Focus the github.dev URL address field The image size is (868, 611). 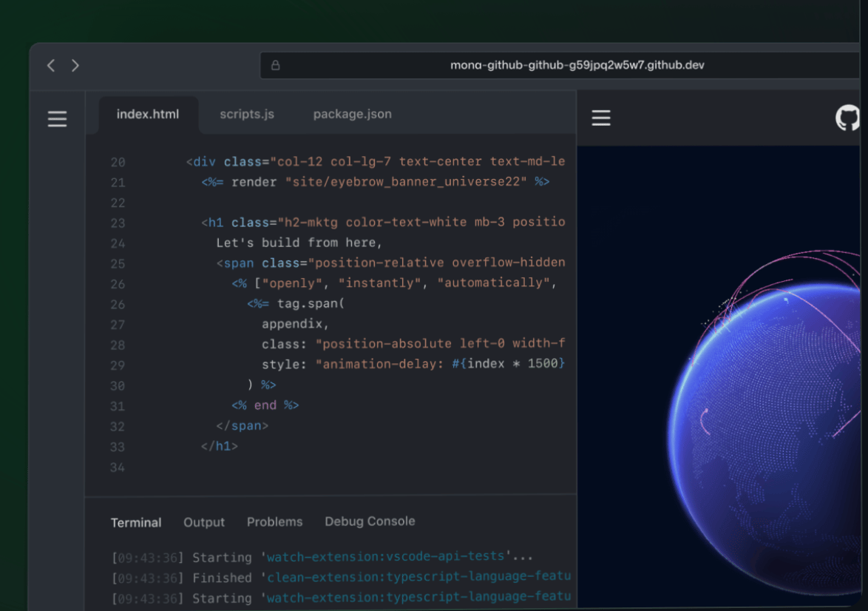click(x=577, y=65)
